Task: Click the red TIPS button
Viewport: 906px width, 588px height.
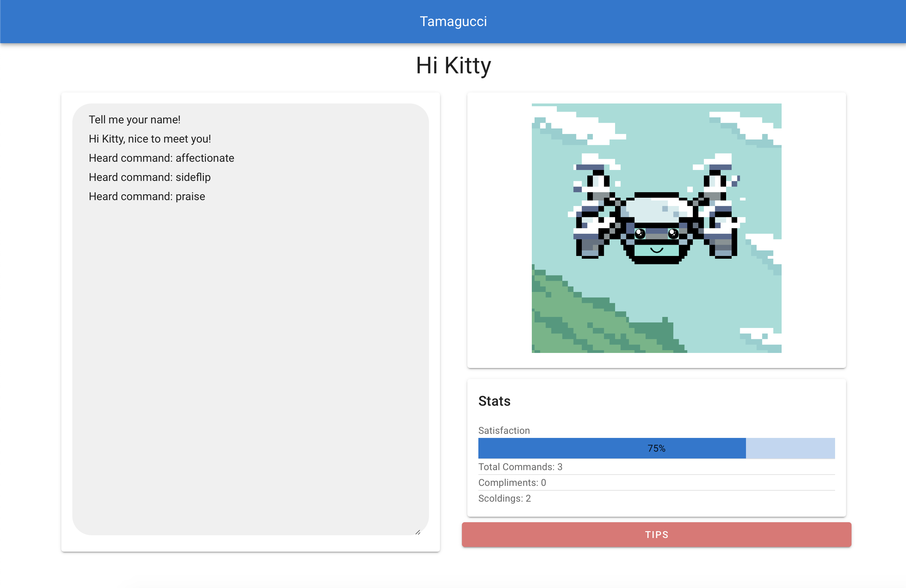Action: point(656,534)
